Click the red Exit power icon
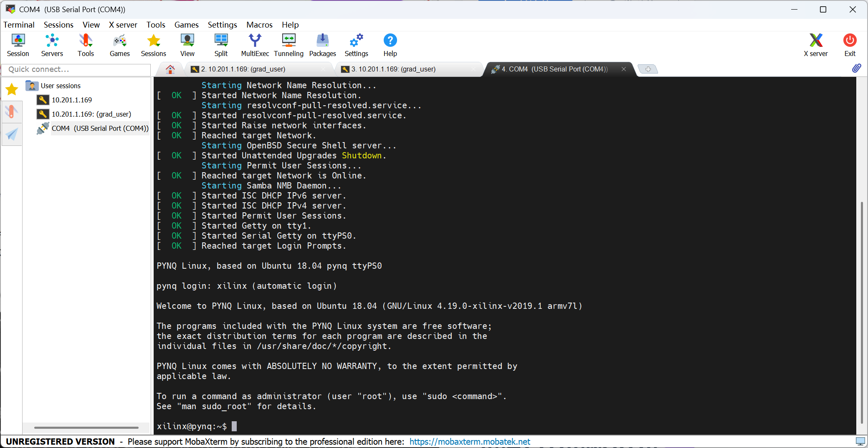This screenshot has height=448, width=868. tap(850, 45)
